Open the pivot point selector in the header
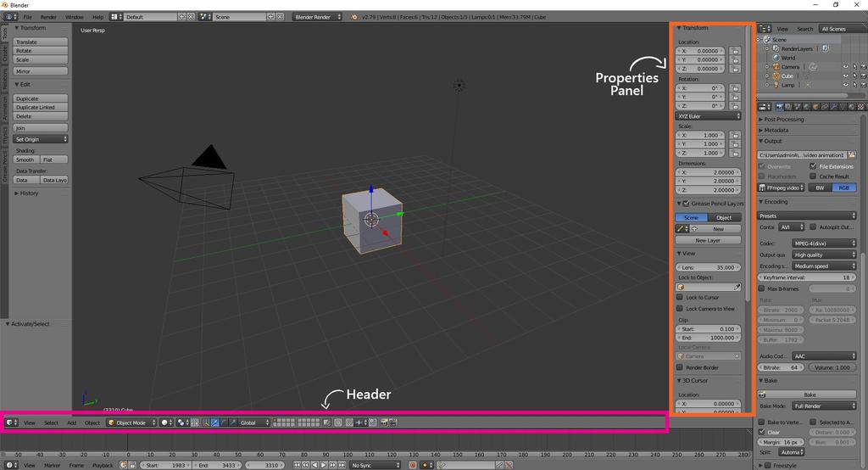This screenshot has height=470, width=868. (x=181, y=422)
